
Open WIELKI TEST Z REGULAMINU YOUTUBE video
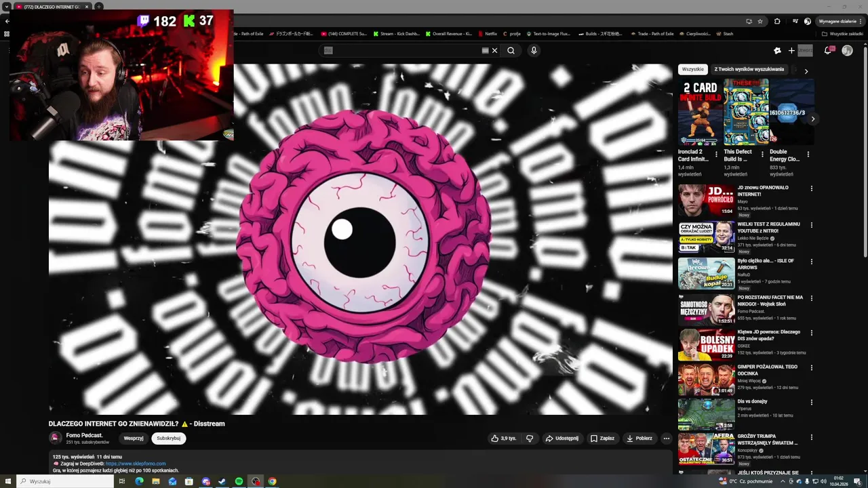707,237
